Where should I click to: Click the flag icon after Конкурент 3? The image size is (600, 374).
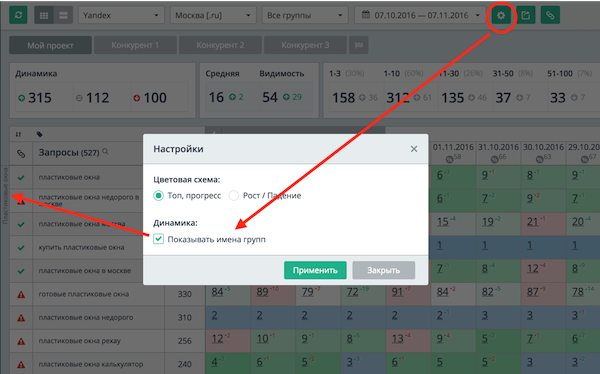(x=359, y=45)
